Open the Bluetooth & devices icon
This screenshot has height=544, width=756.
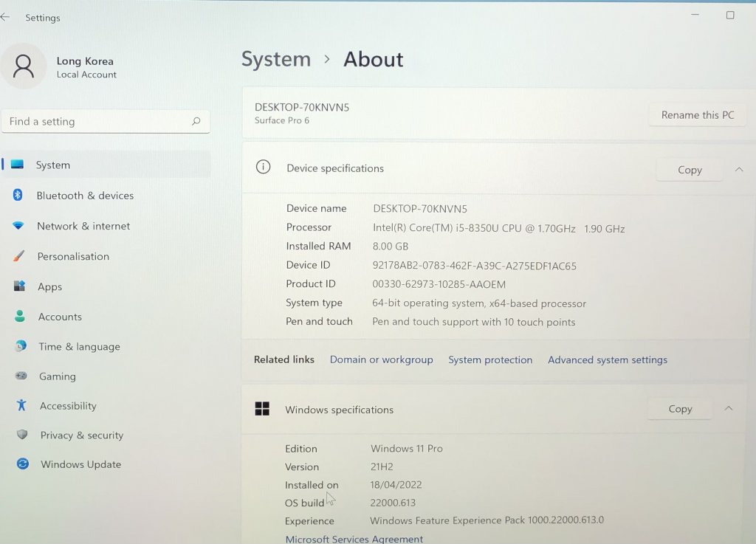18,195
